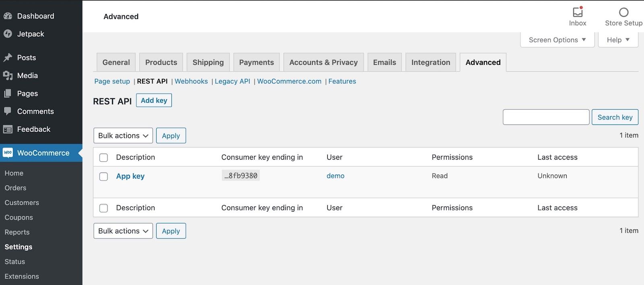644x285 pixels.
Task: Switch to the Products tab
Action: [161, 62]
